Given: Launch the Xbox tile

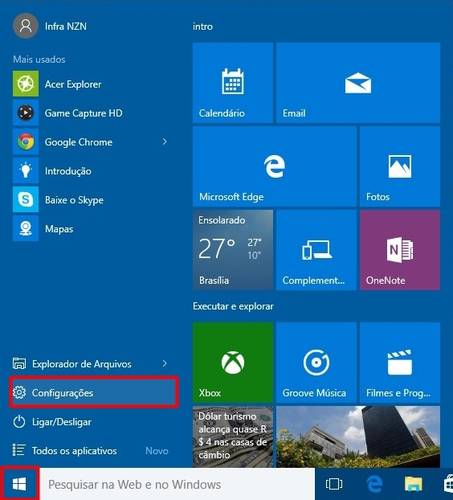Looking at the screenshot, I should tap(233, 362).
